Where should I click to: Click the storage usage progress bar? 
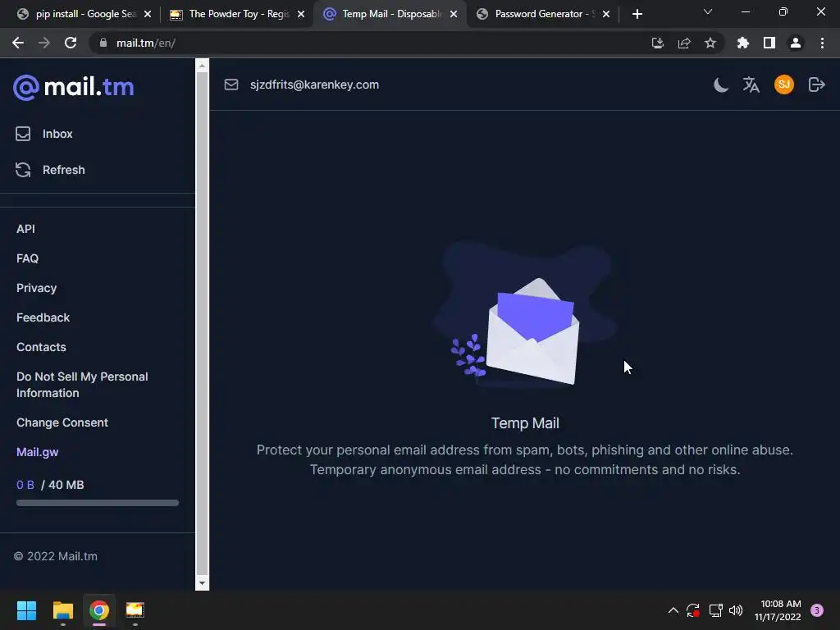tap(98, 503)
